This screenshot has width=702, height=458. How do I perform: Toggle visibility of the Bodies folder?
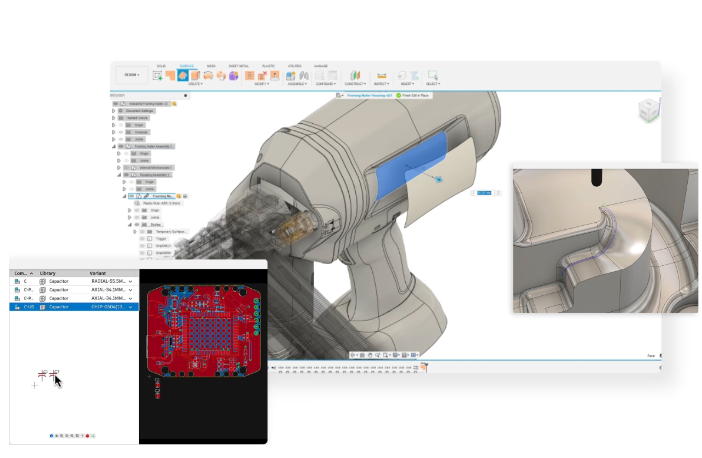click(138, 225)
